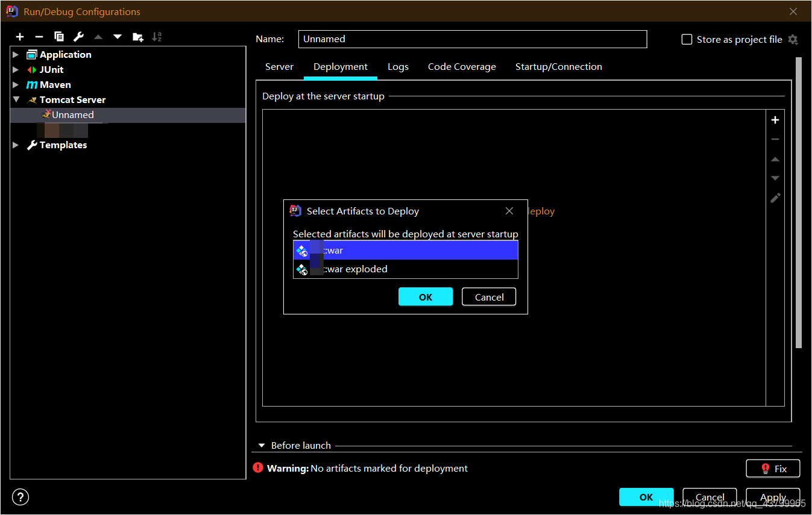The width and height of the screenshot is (812, 515).
Task: Collapse the Before launch section
Action: click(262, 446)
